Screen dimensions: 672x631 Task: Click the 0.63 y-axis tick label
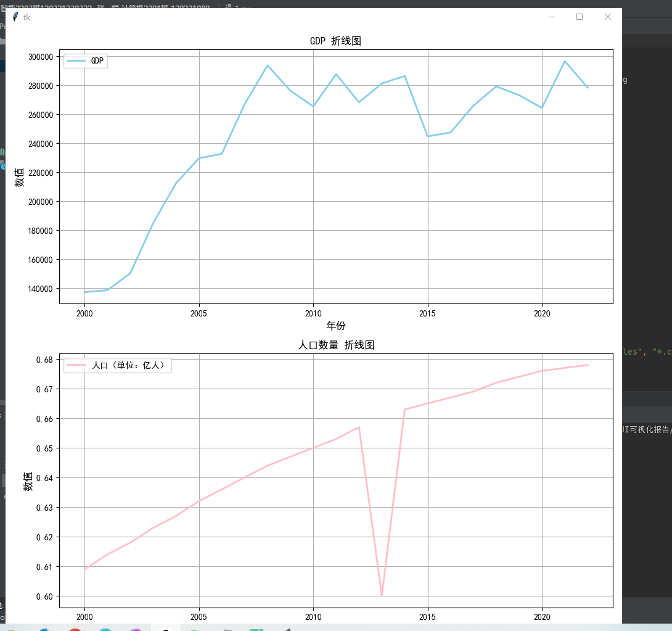click(x=44, y=508)
